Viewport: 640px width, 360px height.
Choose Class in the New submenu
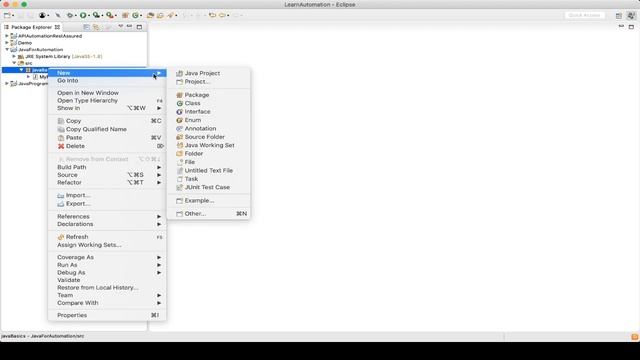click(x=209, y=103)
